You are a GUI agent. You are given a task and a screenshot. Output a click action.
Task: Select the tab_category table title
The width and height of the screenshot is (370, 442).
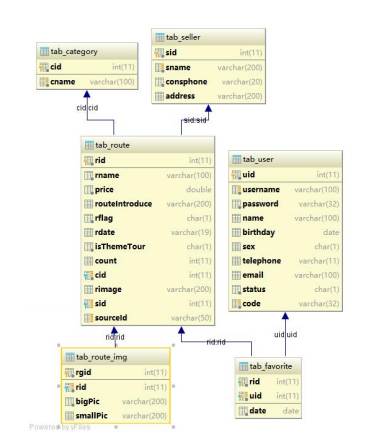tap(74, 52)
